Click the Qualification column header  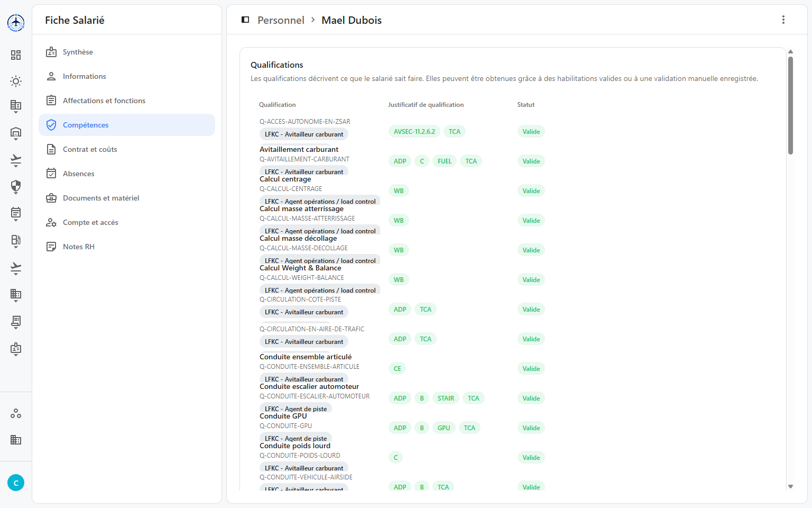[278, 105]
